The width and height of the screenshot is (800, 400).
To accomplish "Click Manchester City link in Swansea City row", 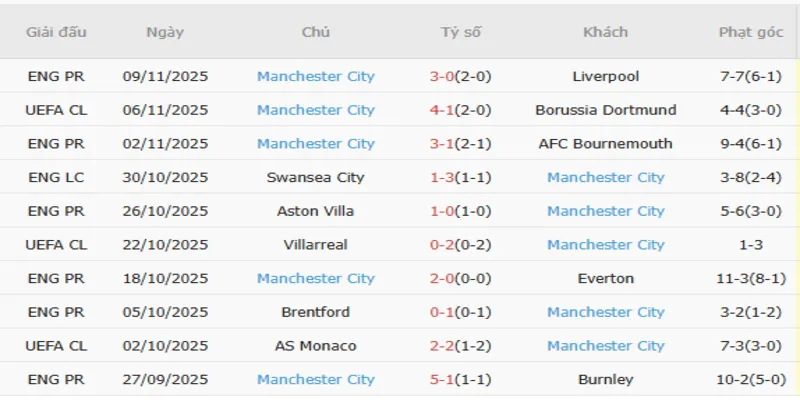I will pyautogui.click(x=605, y=177).
